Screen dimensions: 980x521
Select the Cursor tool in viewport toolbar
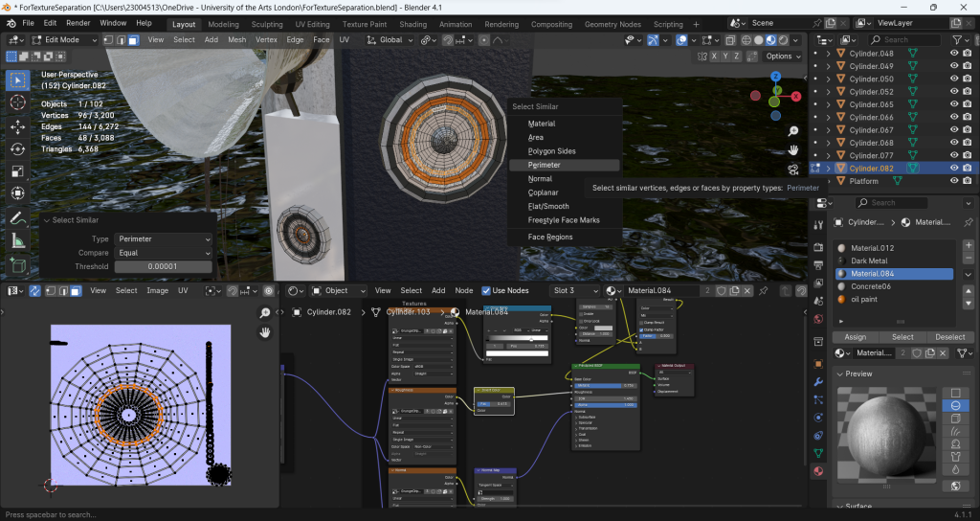(17, 102)
